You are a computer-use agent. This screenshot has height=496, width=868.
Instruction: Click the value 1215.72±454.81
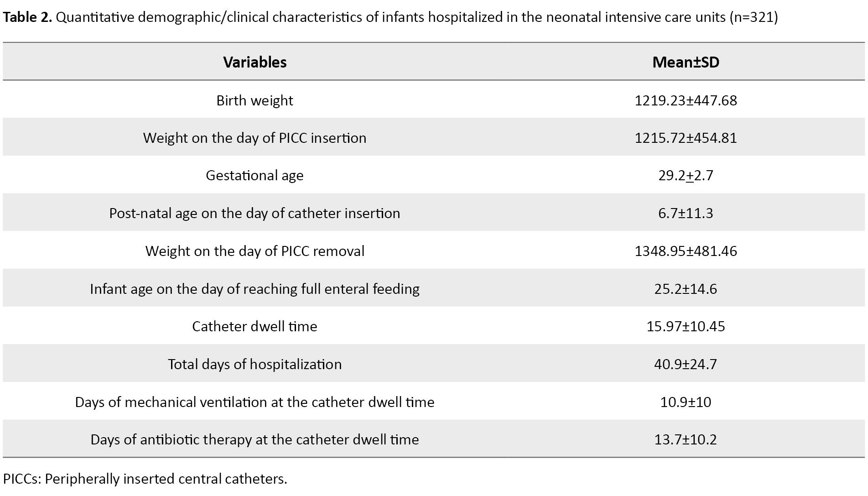coord(686,138)
